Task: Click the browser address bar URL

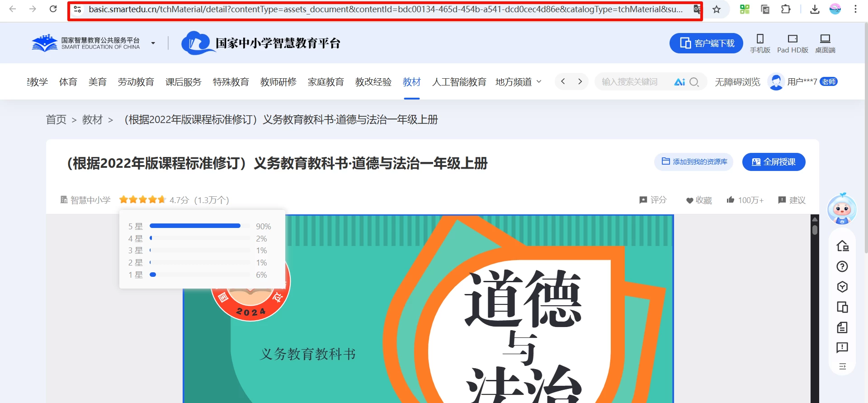Action: click(386, 9)
